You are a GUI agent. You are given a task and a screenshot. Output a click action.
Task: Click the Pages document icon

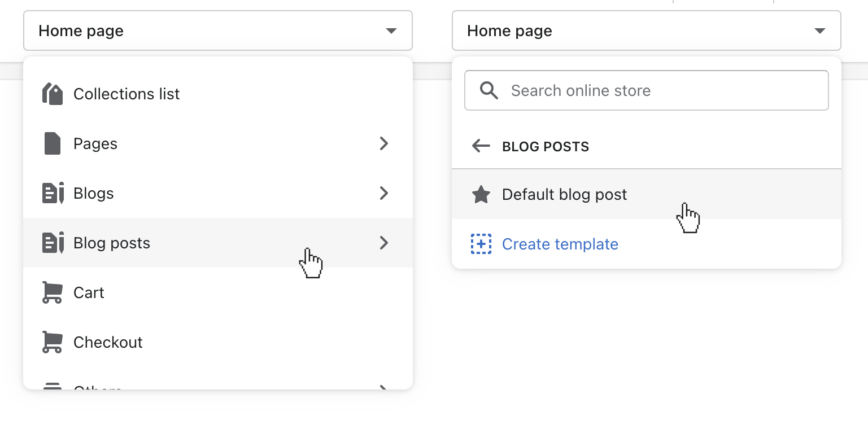[52, 143]
